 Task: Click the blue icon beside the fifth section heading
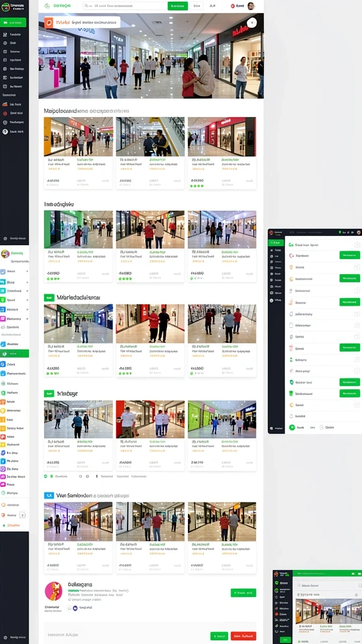[49, 496]
